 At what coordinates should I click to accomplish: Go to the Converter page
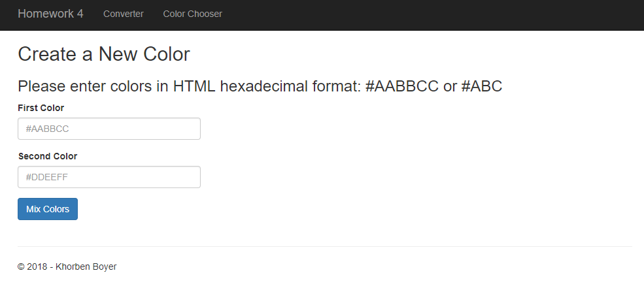[123, 14]
